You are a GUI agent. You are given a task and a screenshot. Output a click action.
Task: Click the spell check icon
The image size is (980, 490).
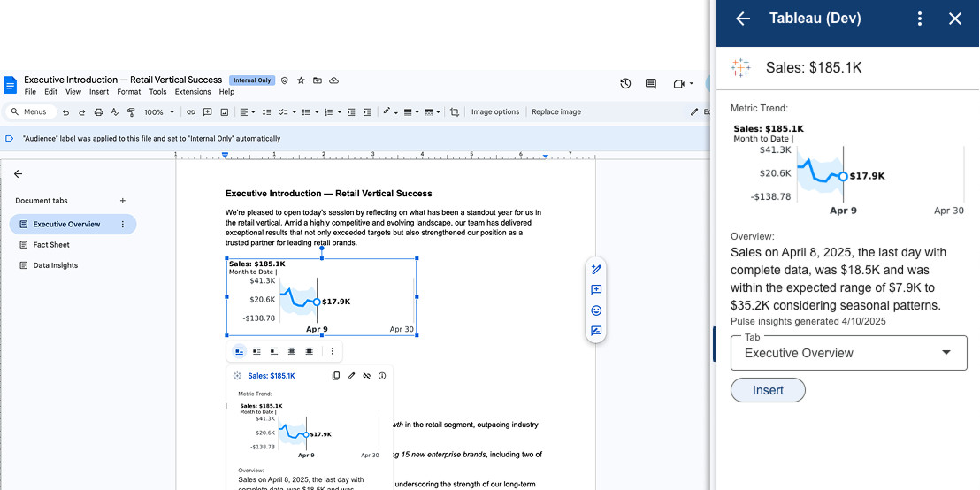coord(114,112)
